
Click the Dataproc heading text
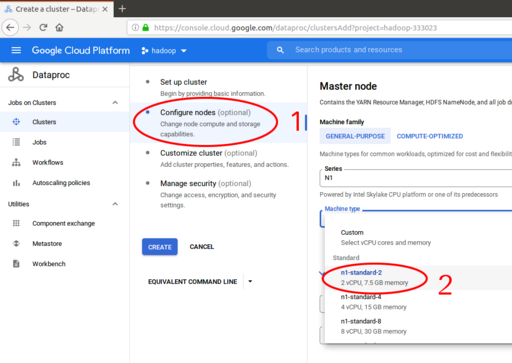(x=51, y=75)
